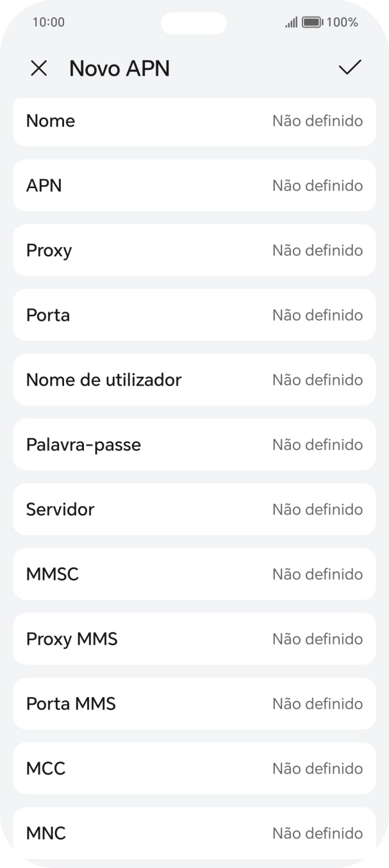Dismiss the Novo APN screen with the X
This screenshot has height=868, width=389.
tap(38, 68)
